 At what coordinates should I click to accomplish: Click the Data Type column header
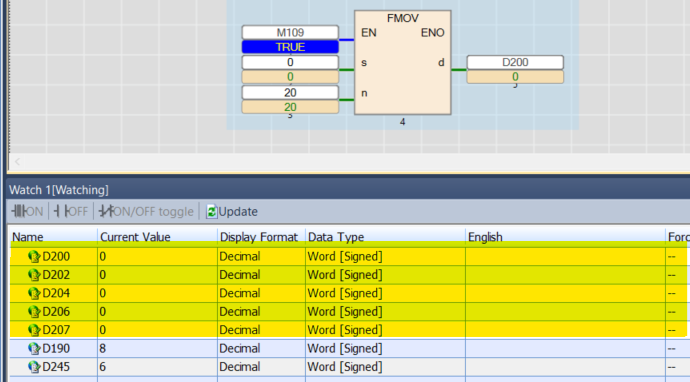pos(385,237)
